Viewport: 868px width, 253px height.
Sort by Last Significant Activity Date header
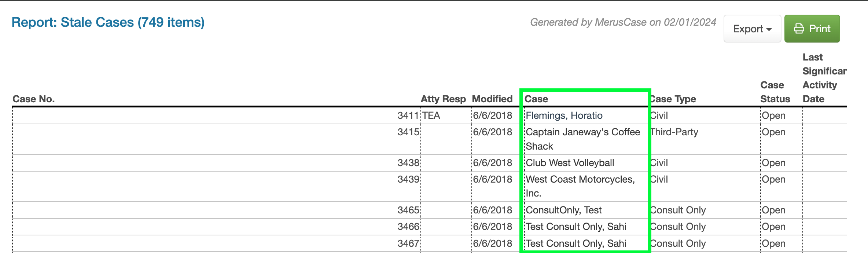(x=825, y=78)
